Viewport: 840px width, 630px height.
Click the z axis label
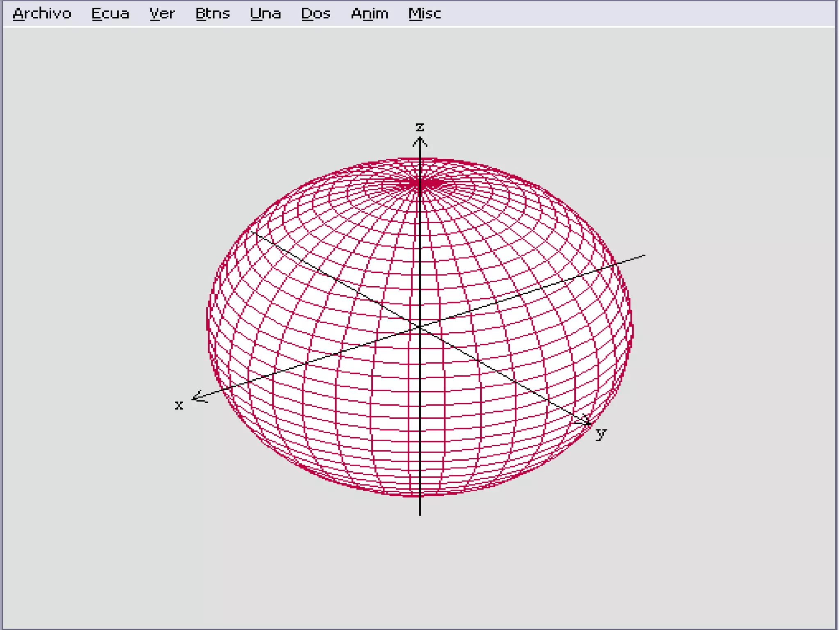(420, 126)
